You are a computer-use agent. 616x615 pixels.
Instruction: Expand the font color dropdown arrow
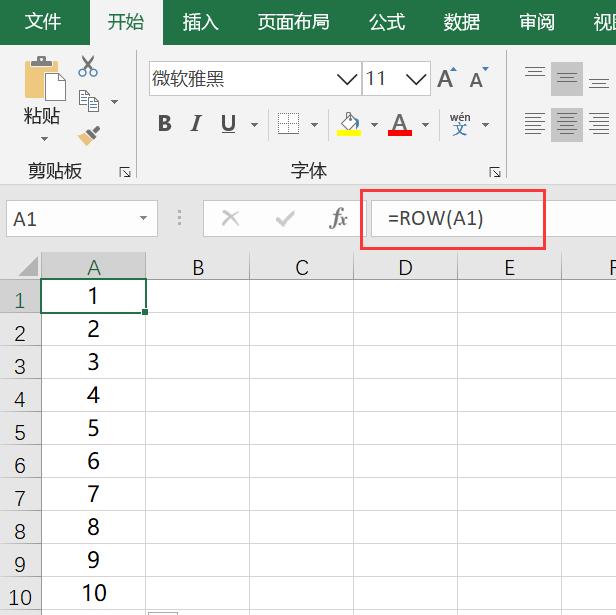pos(425,125)
